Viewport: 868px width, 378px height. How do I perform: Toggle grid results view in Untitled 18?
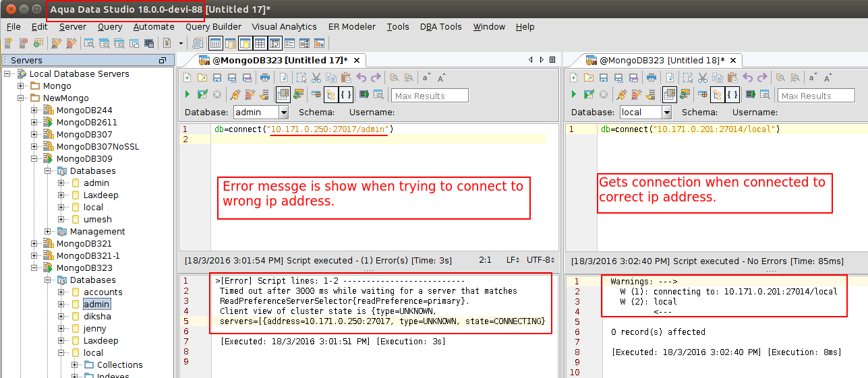[670, 94]
